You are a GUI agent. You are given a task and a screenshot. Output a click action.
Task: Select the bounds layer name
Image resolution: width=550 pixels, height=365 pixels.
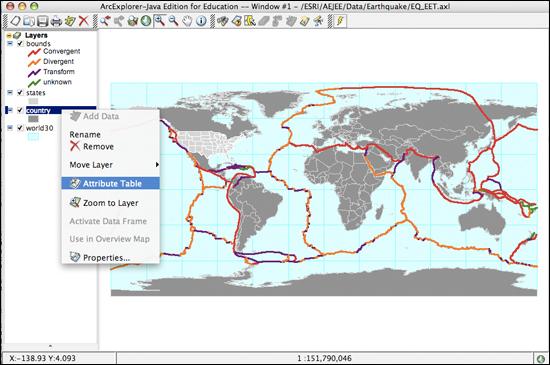click(x=38, y=44)
